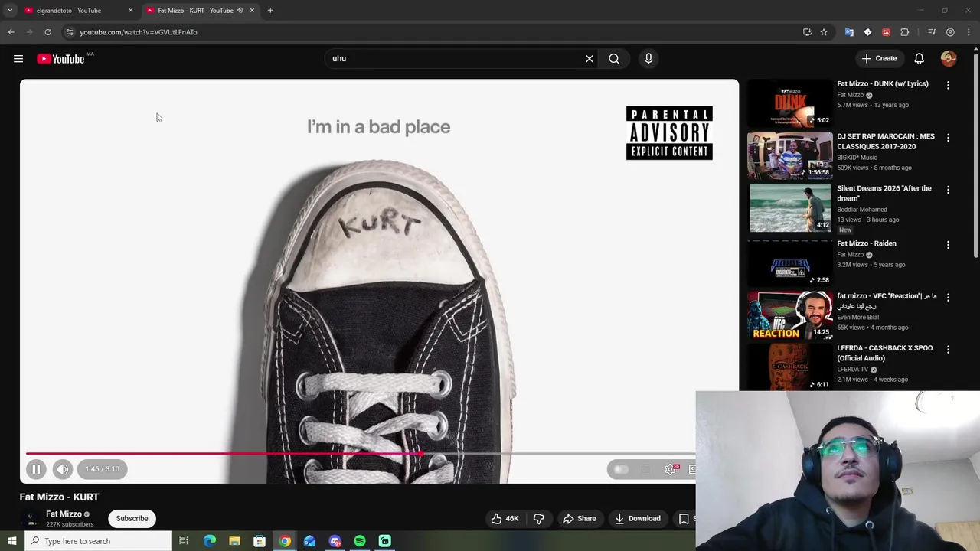
Task: Mute the tab via its speaker icon
Action: 240,11
